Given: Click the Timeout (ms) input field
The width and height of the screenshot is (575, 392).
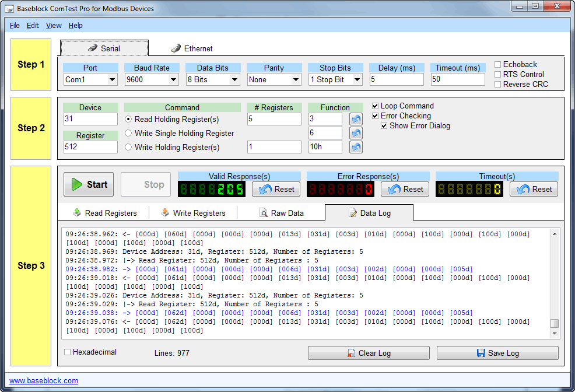Looking at the screenshot, I should tap(458, 79).
